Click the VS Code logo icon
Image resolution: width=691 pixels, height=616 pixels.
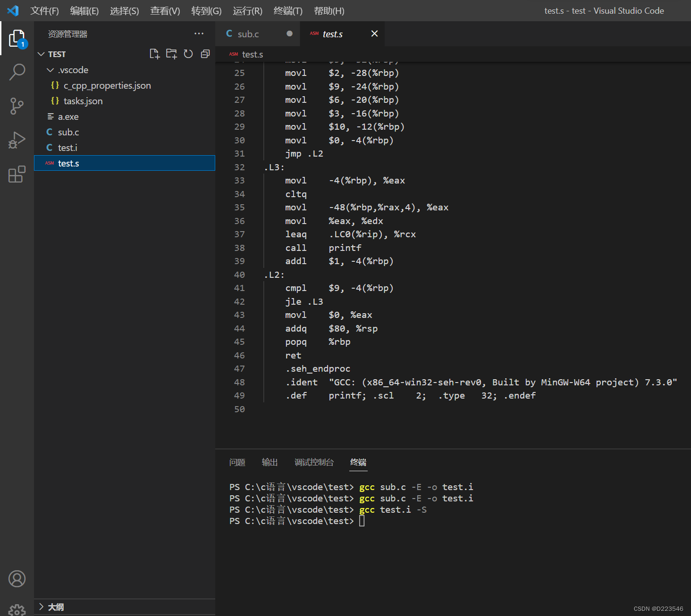click(x=13, y=10)
